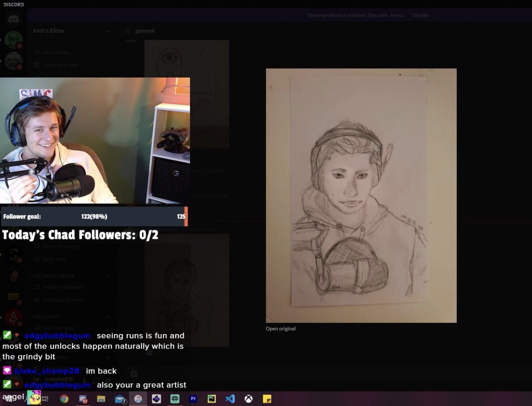
Task: Click edgybubblegum's 'seeing runs is fun' message
Action: [93, 346]
